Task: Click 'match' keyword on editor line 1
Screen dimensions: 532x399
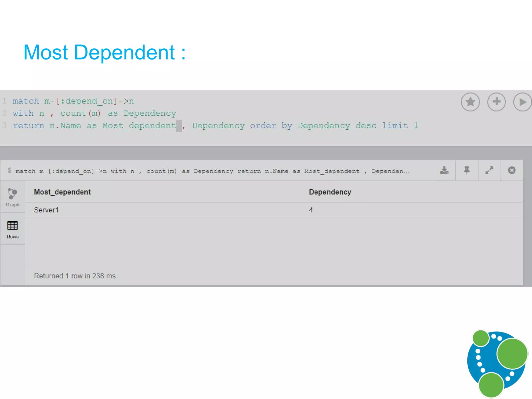Action: coord(26,101)
